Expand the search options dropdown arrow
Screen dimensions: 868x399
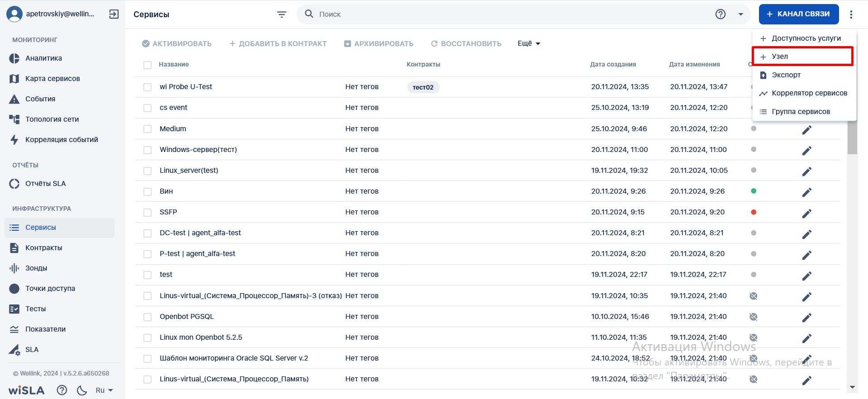(x=741, y=14)
